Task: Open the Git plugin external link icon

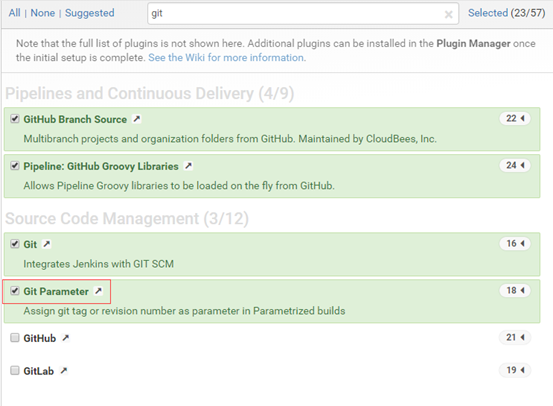Action: point(46,244)
